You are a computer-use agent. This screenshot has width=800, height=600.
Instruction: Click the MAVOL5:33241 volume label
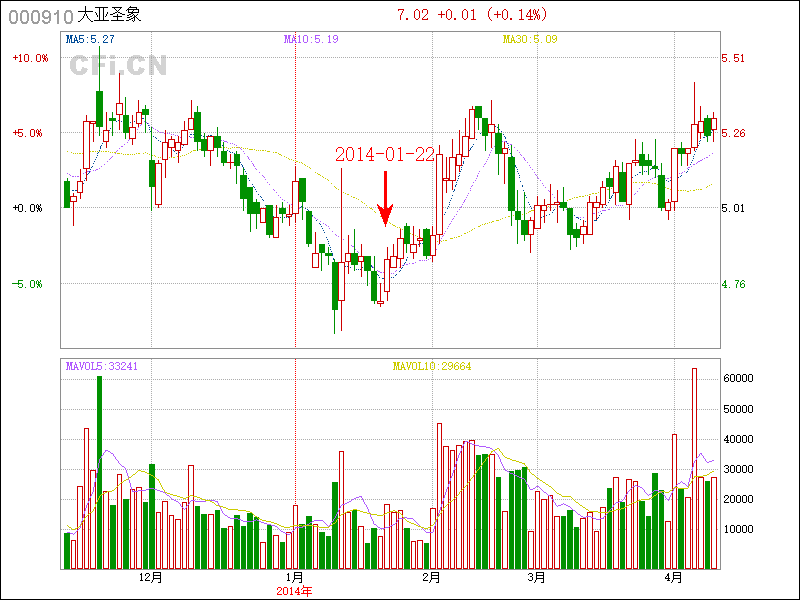point(102,366)
